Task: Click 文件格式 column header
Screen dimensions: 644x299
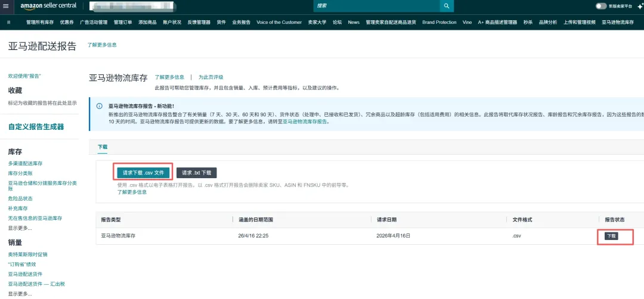Action: 522,220
